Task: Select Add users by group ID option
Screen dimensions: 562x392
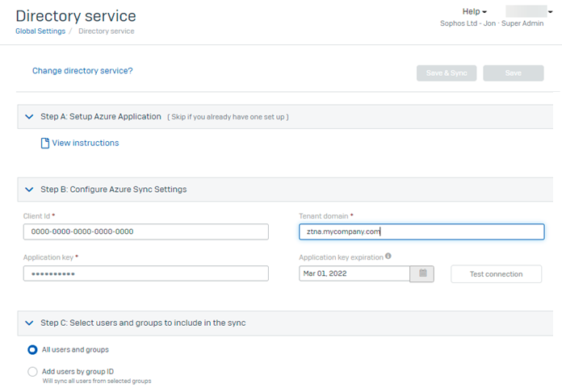Action: coord(32,371)
